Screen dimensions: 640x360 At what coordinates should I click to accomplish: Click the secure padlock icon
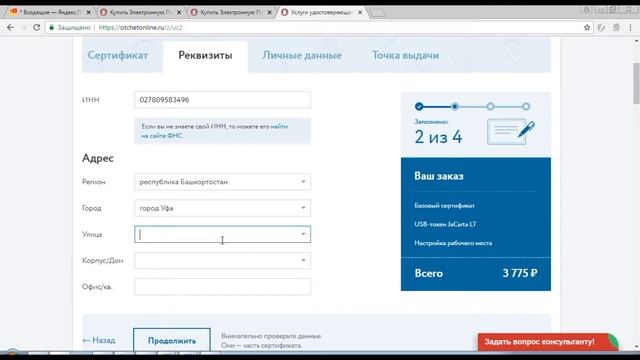click(x=51, y=27)
